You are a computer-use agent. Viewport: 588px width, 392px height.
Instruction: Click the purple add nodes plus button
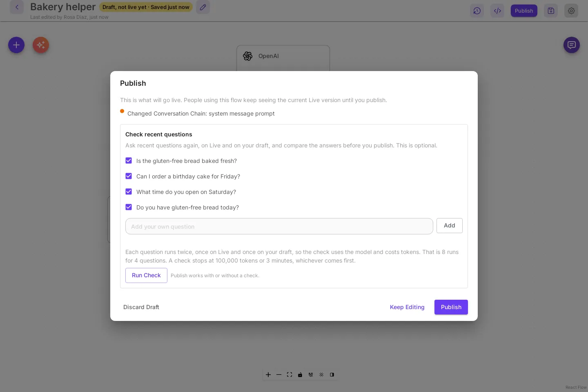[x=16, y=45]
